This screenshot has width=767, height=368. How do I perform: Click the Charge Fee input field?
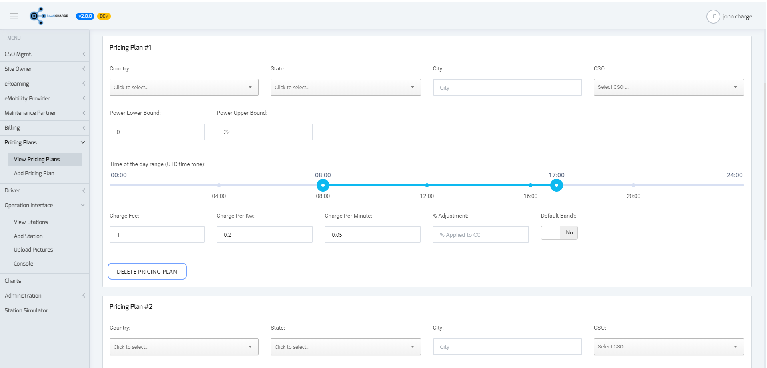point(157,234)
